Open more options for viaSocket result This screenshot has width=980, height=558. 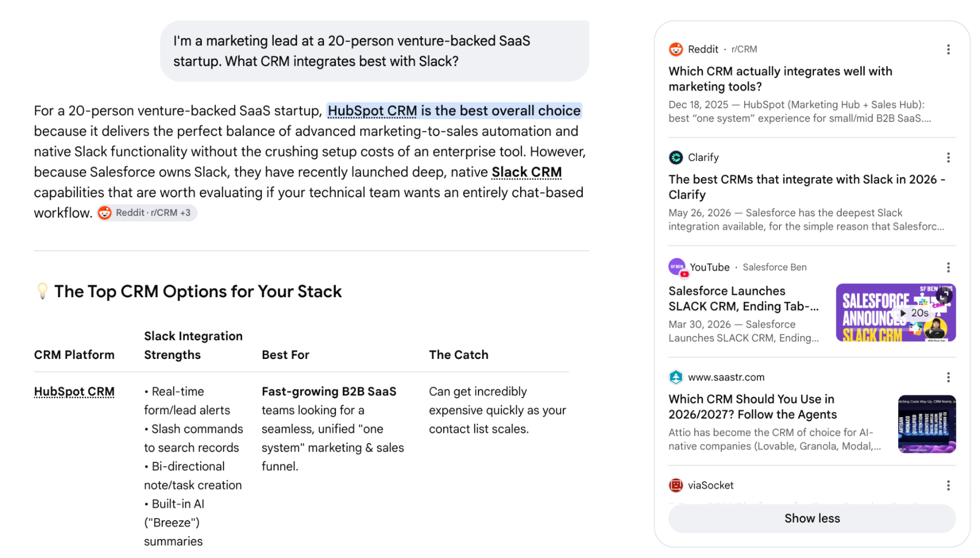click(x=948, y=485)
